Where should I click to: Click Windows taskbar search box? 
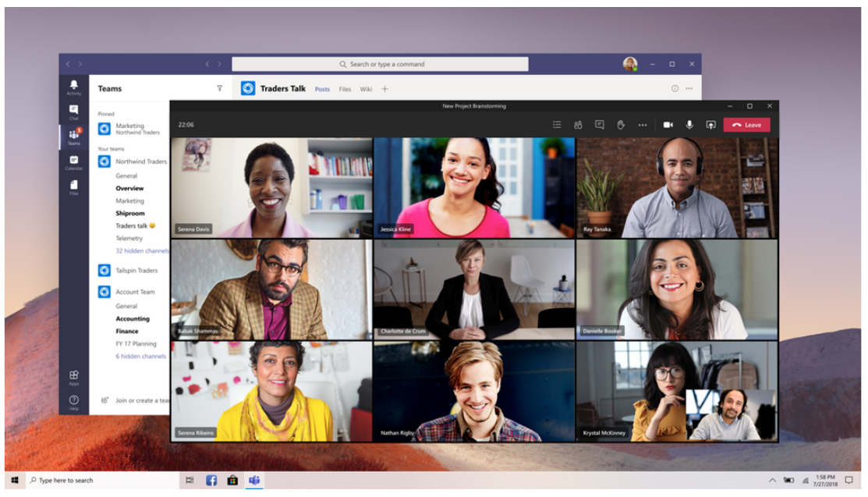102,480
